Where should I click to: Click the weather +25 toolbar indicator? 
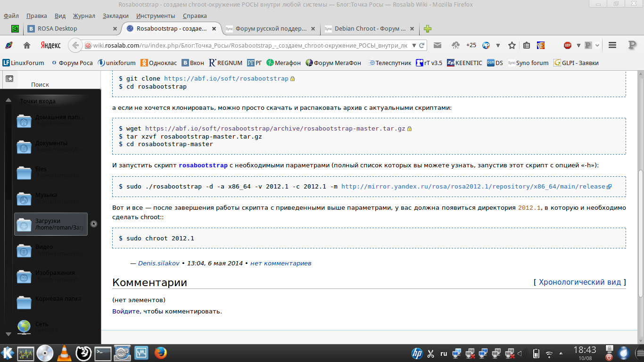pyautogui.click(x=471, y=45)
